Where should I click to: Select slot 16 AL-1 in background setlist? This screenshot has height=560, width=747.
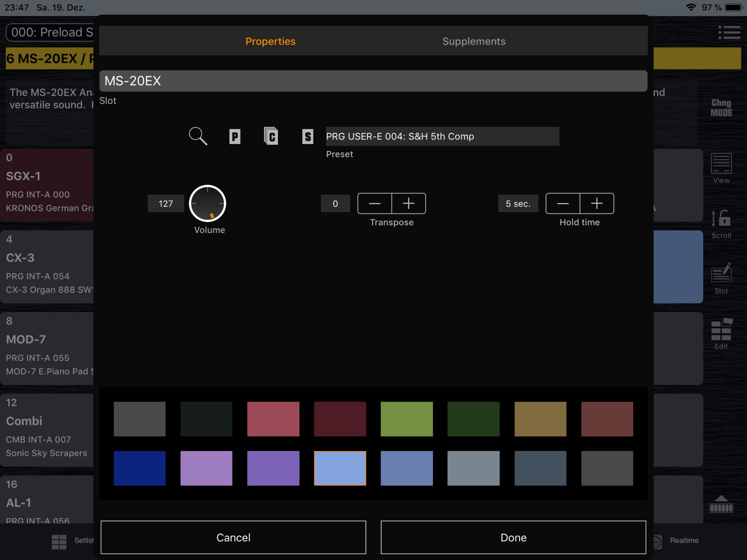pos(47,500)
